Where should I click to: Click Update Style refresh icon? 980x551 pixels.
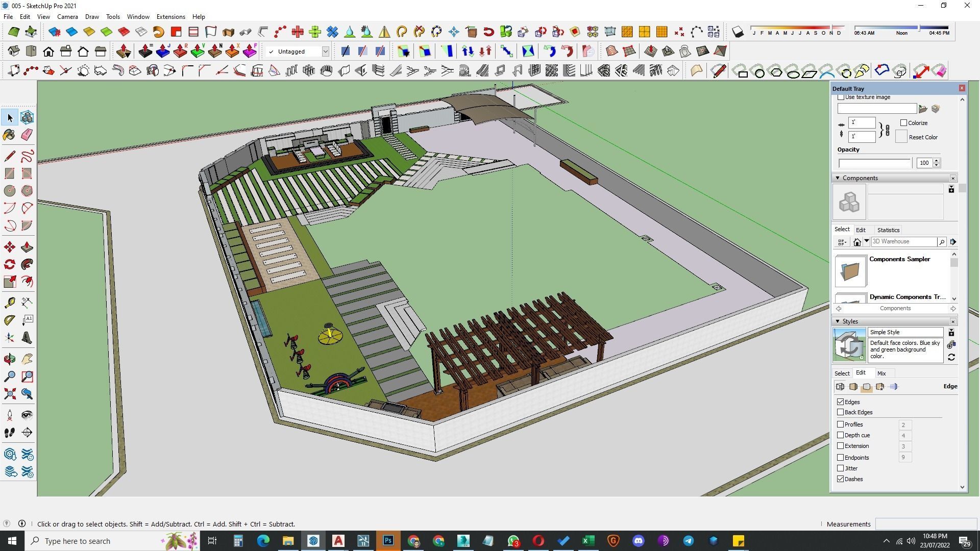pyautogui.click(x=951, y=358)
